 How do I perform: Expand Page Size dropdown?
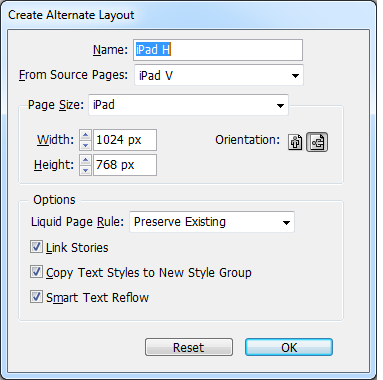pos(188,105)
